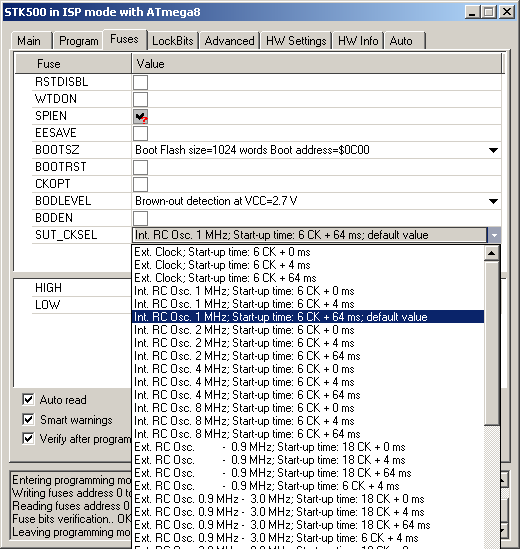Viewport: 520px width, 549px height.
Task: Choose Ext. Clock 6 CK + 64 ms
Action: [308, 278]
